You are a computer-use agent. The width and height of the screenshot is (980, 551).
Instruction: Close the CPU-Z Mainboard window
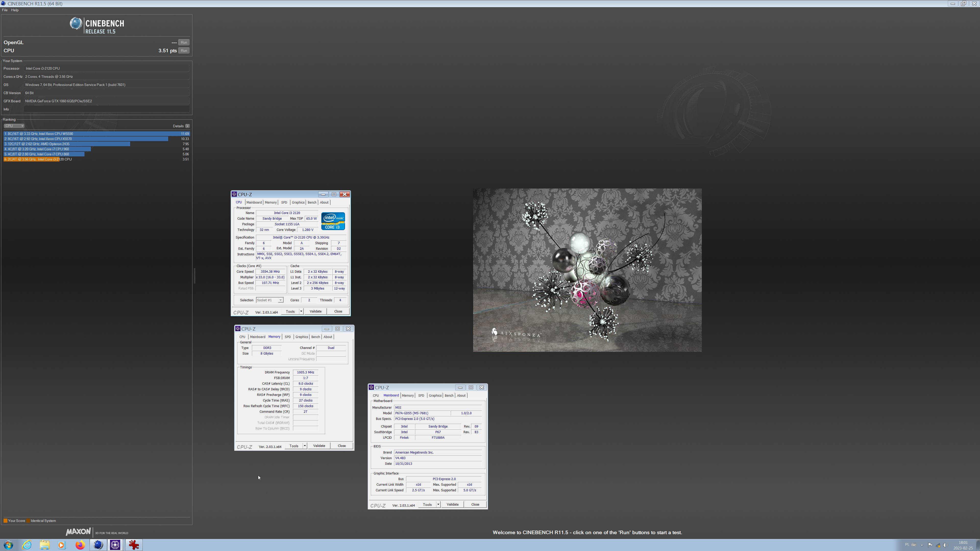482,387
